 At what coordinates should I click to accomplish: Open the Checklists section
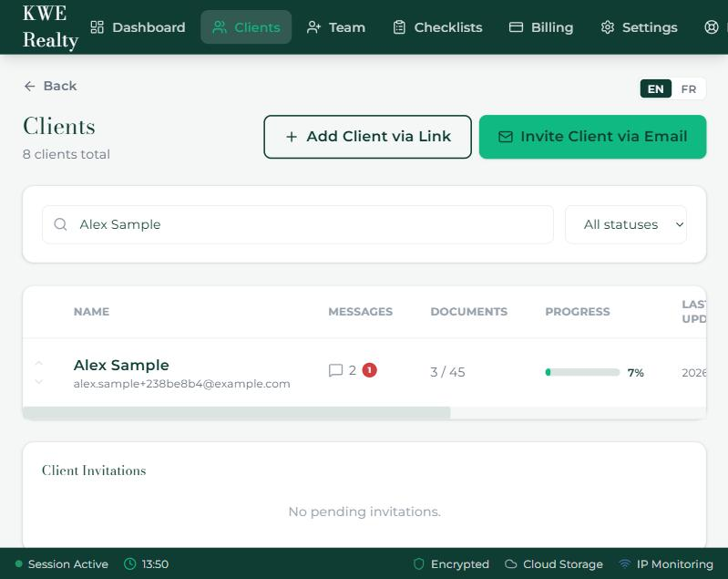[x=438, y=27]
